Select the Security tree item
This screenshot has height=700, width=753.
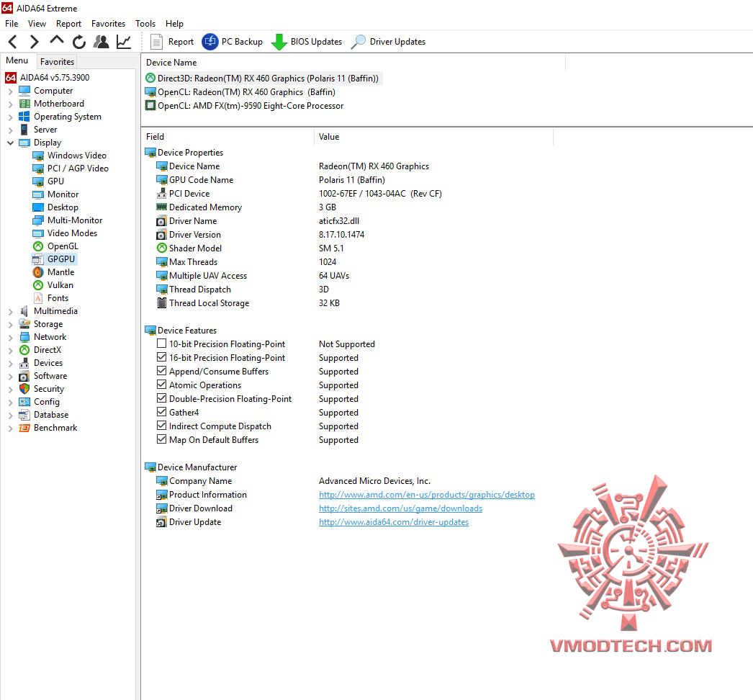[x=41, y=389]
